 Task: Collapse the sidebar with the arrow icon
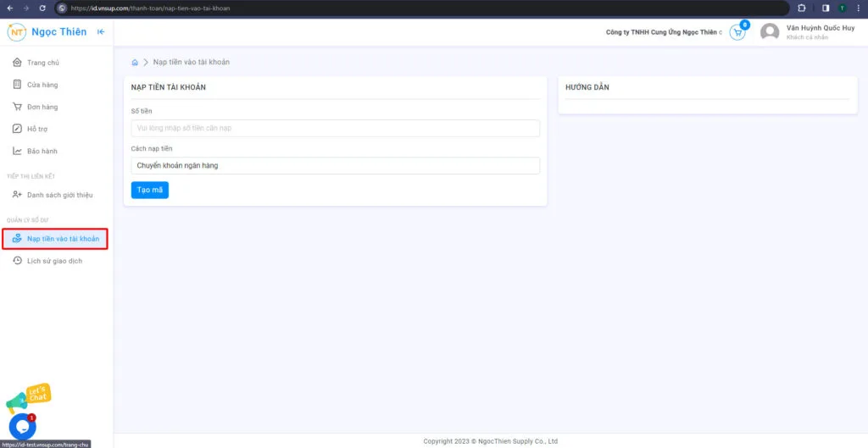[x=101, y=32]
